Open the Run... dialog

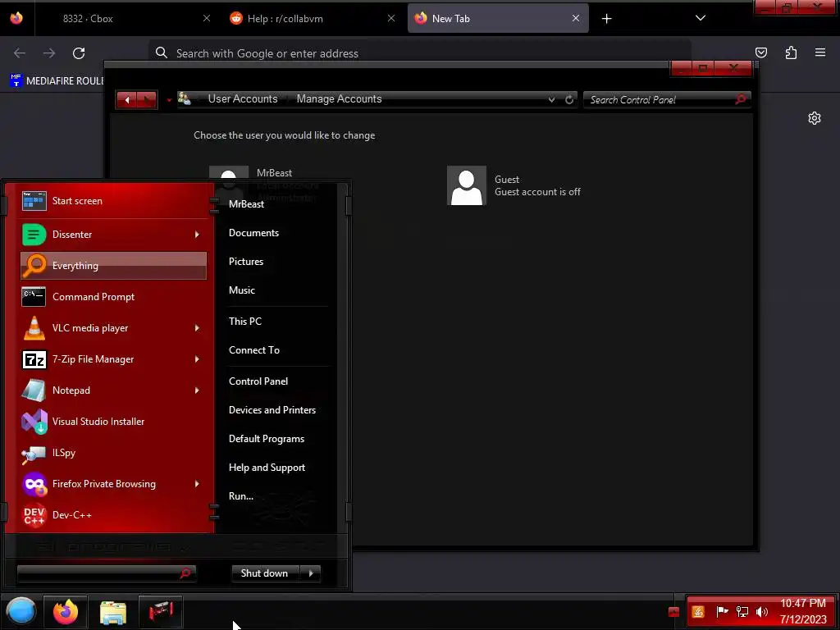(x=241, y=496)
